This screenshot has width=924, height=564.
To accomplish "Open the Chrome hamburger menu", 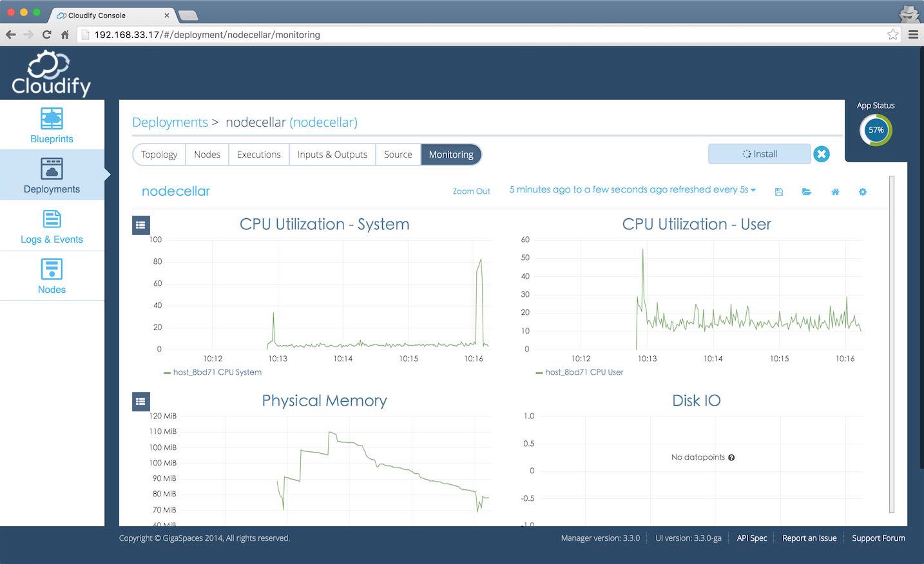I will (913, 35).
